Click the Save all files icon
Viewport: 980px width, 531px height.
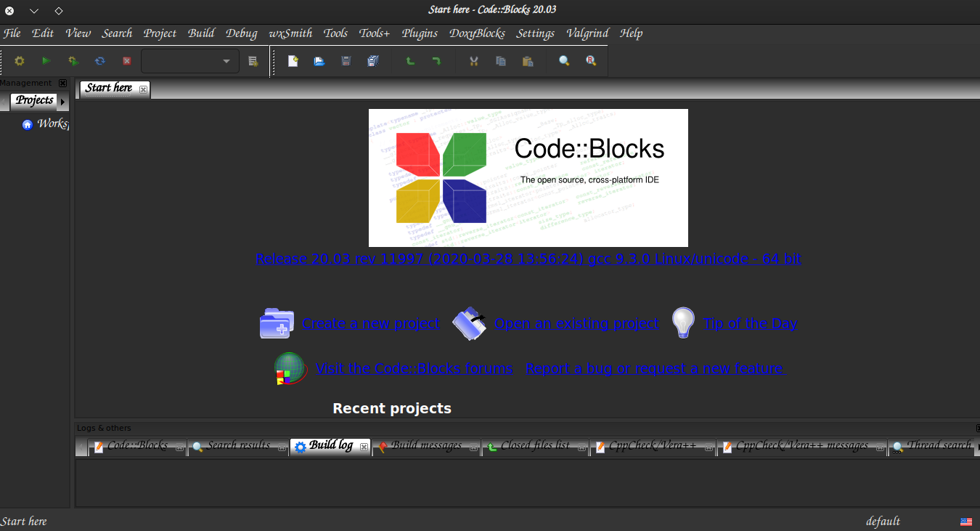point(373,62)
